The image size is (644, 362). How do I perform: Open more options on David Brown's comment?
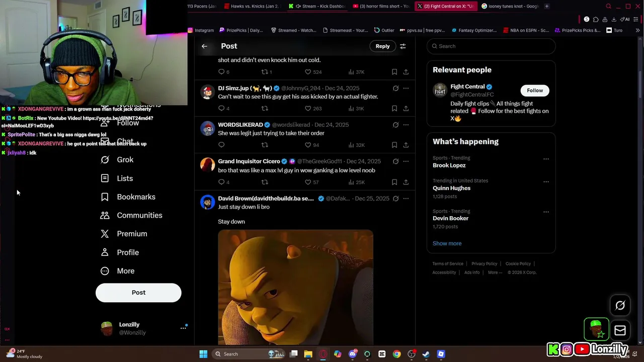pyautogui.click(x=406, y=199)
